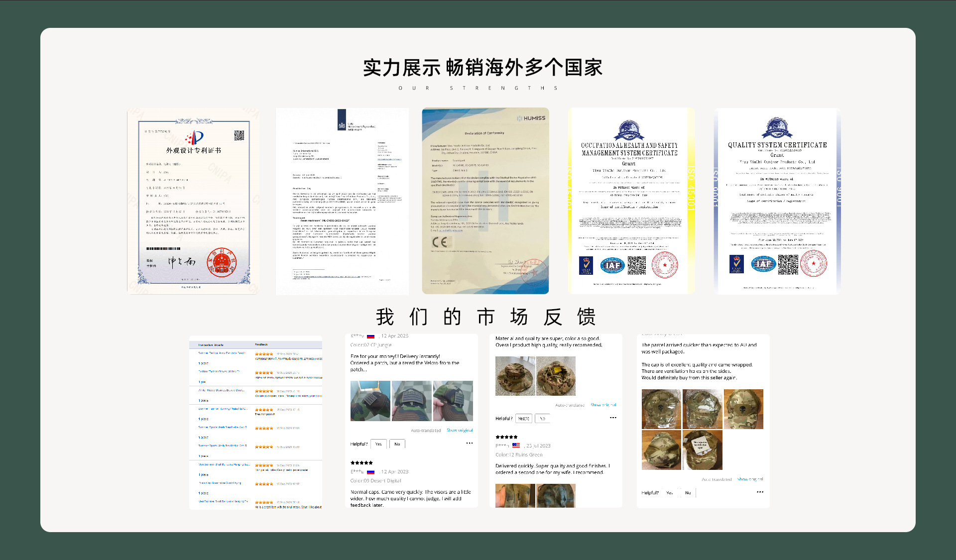Click Show original under the Russian-patch cap photos
The height and width of the screenshot is (560, 956).
pos(460,430)
